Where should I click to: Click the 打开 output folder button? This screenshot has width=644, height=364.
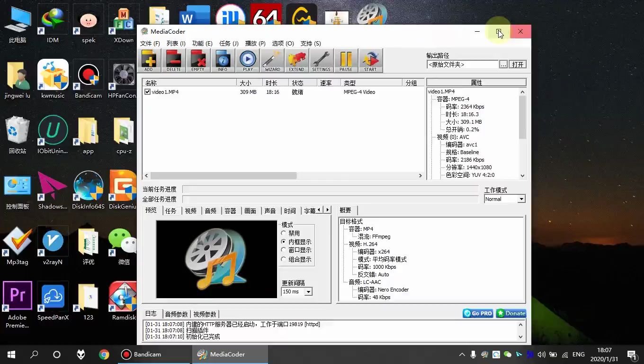(x=518, y=64)
